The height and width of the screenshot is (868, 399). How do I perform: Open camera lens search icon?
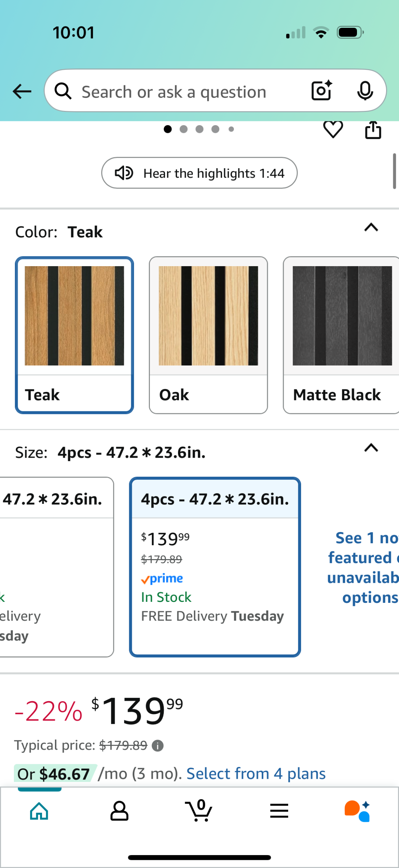321,91
